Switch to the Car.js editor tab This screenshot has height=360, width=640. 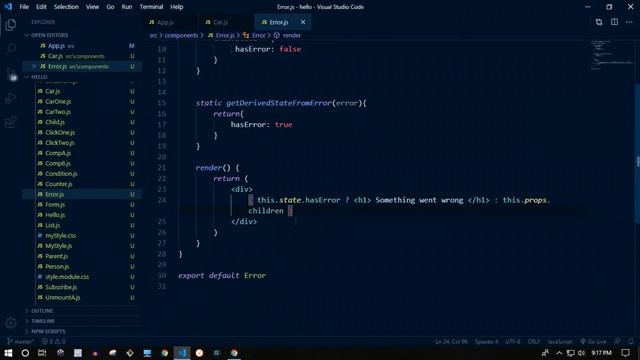coord(226,22)
